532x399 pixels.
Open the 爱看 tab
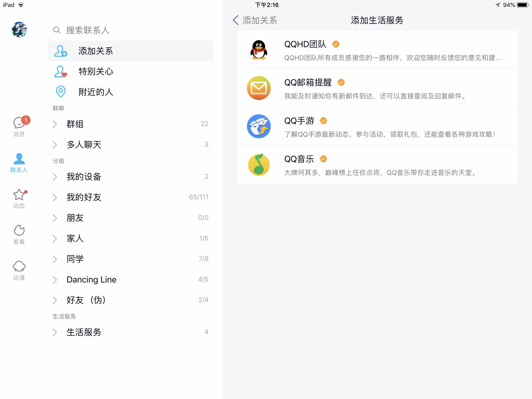click(19, 235)
